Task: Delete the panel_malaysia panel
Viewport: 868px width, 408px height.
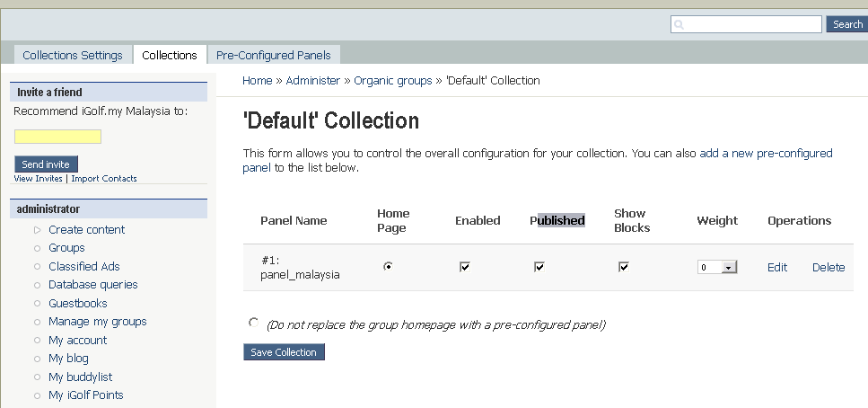Action: click(x=828, y=267)
